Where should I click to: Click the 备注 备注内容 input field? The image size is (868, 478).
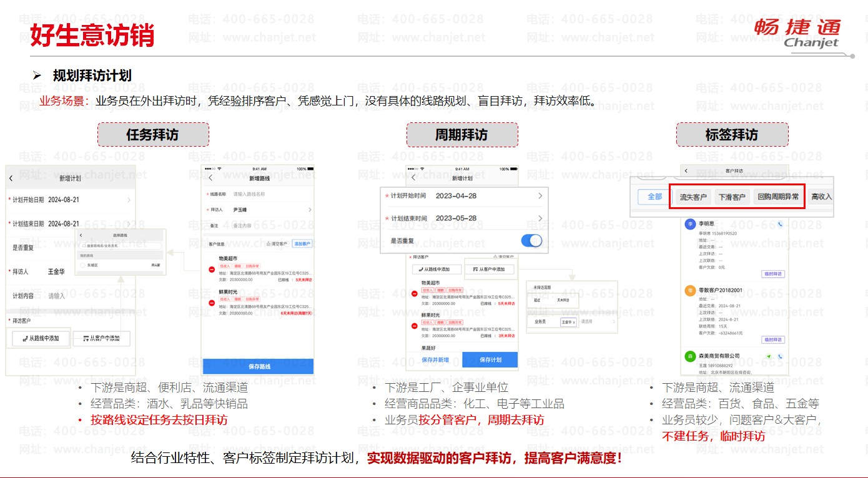click(x=258, y=225)
